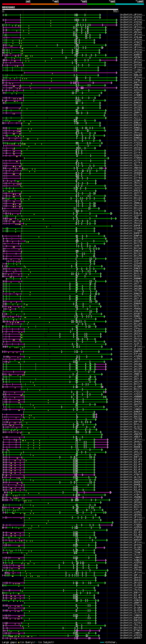Open hit UniRef100_B9ND11
Viewport: 146px width, 644px height.
click(131, 128)
